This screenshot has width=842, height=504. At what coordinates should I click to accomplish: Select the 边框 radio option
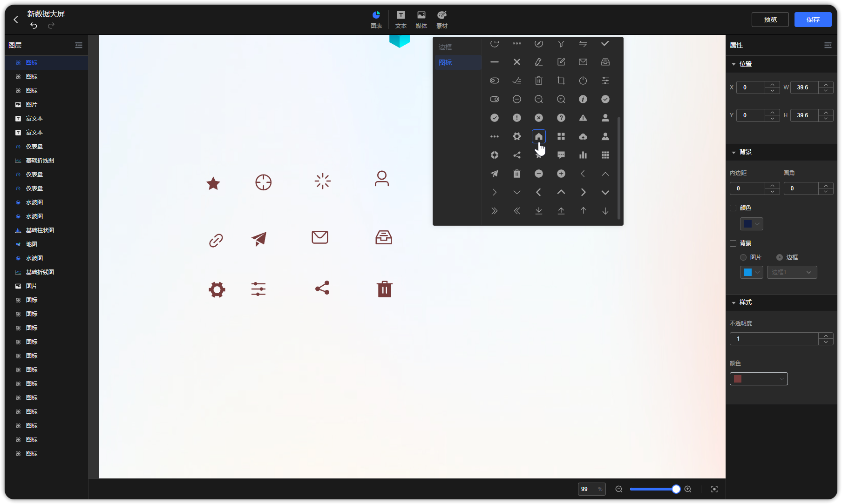(780, 257)
